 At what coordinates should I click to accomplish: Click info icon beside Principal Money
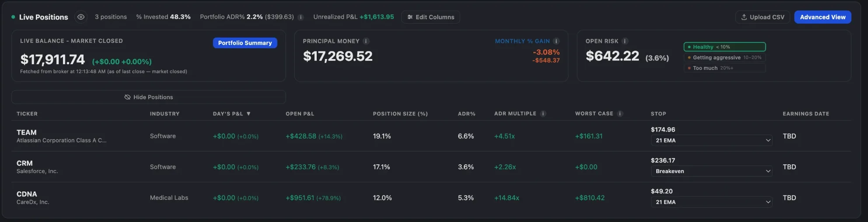pyautogui.click(x=366, y=41)
